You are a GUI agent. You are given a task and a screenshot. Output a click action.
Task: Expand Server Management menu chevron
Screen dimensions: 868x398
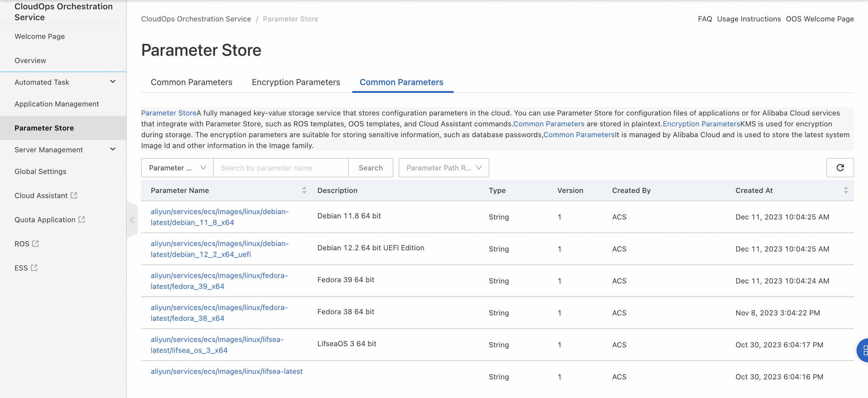tap(113, 149)
